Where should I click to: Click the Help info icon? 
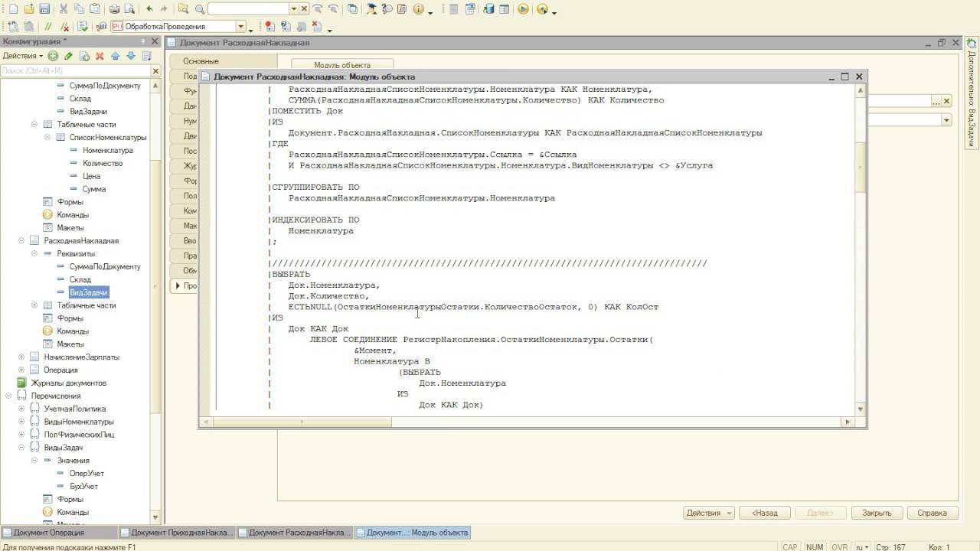[x=419, y=9]
